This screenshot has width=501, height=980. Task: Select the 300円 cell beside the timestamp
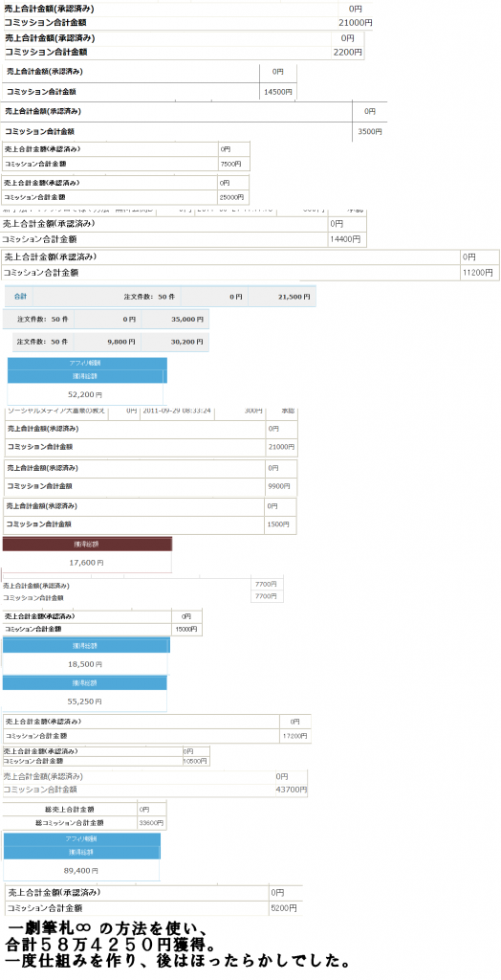click(x=253, y=411)
